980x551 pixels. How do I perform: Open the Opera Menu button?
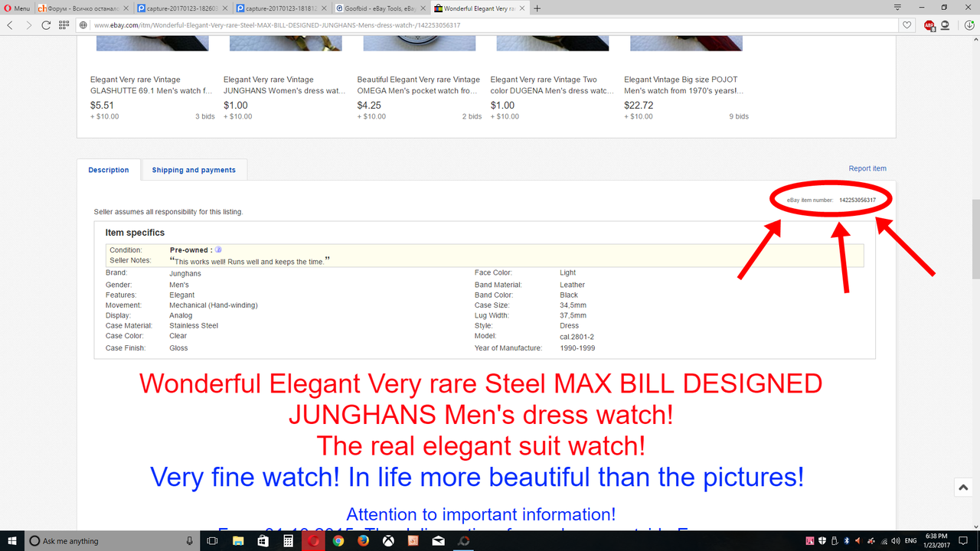[x=17, y=8]
